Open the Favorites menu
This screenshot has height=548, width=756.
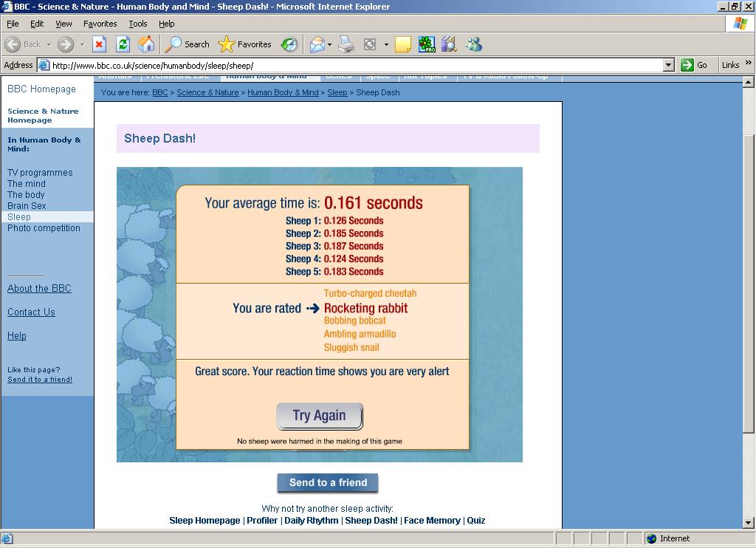[100, 24]
